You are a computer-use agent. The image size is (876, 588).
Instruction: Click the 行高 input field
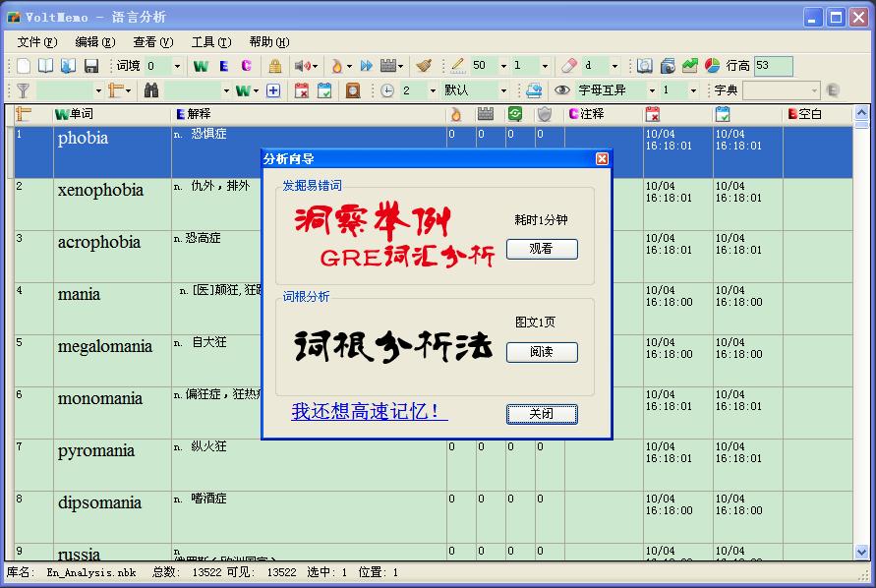[773, 66]
